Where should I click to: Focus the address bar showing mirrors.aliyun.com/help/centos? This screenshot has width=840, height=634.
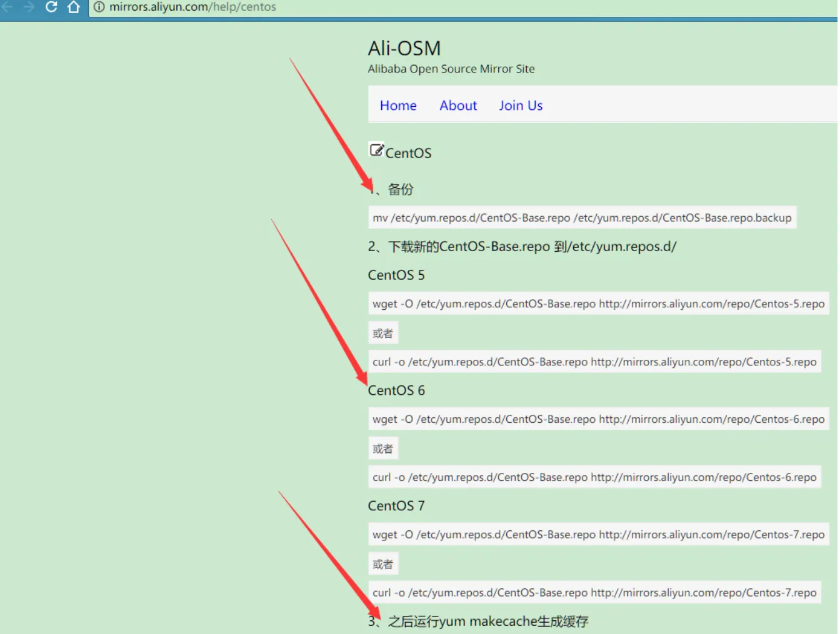coord(462,7)
